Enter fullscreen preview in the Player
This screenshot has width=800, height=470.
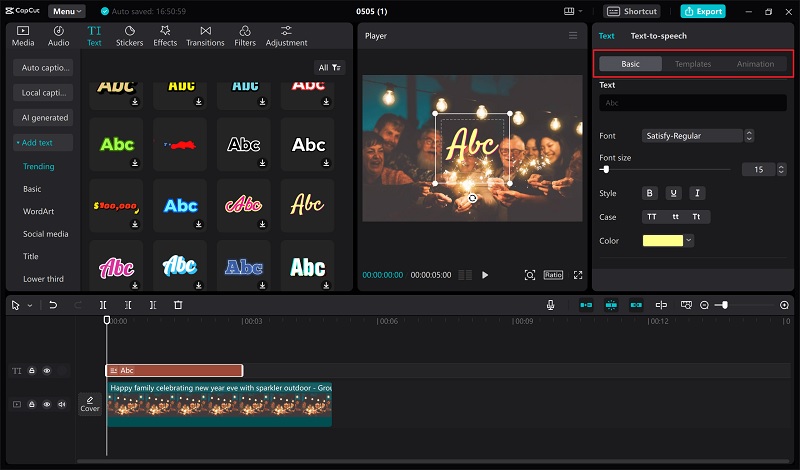578,275
